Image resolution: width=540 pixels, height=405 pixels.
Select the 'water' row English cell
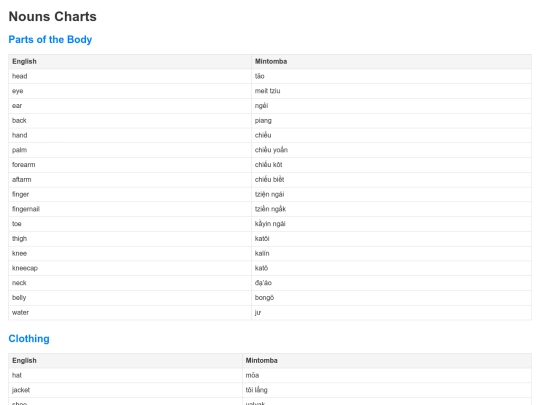130,313
